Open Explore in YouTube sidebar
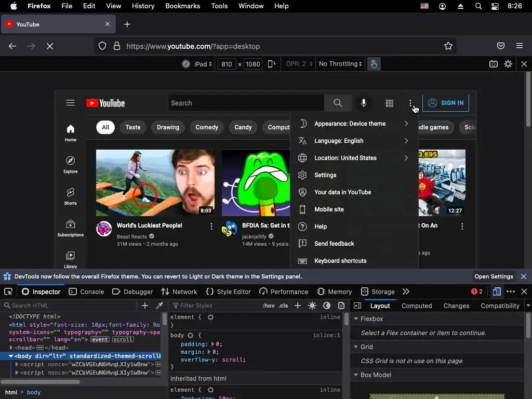Image resolution: width=532 pixels, height=399 pixels. 71,165
